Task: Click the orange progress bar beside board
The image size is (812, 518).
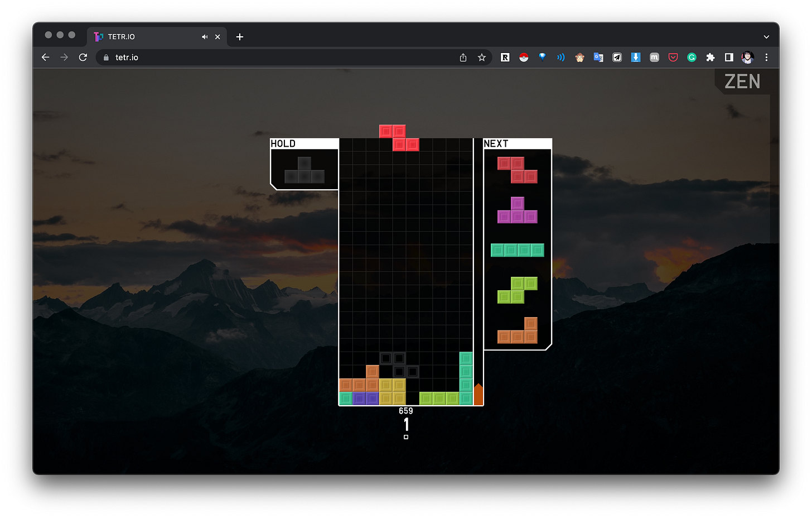Action: coord(478,394)
